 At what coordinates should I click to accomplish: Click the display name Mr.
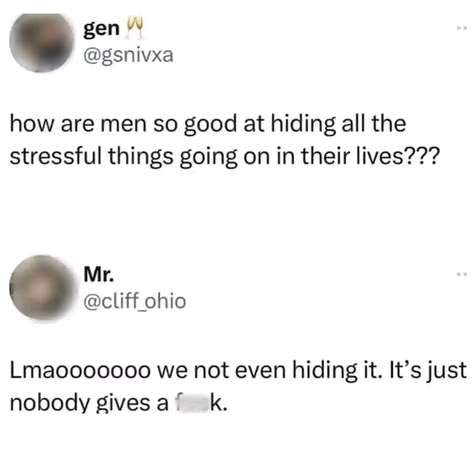[99, 274]
